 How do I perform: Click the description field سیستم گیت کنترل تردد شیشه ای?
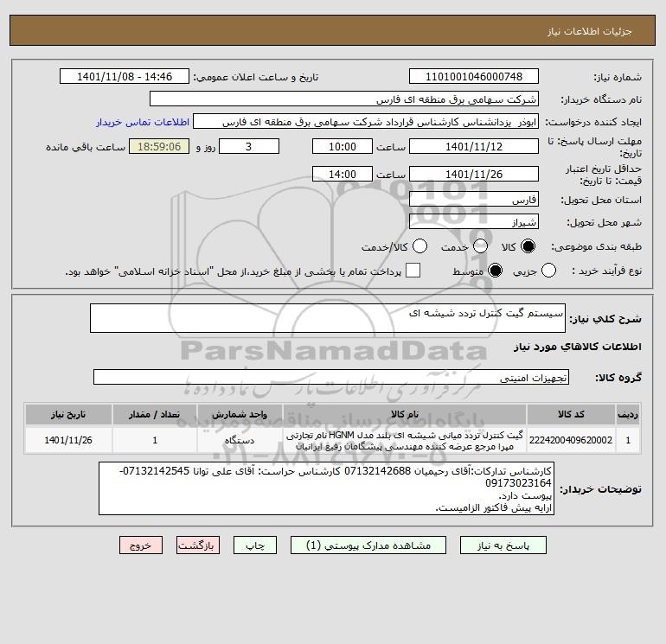tap(328, 318)
